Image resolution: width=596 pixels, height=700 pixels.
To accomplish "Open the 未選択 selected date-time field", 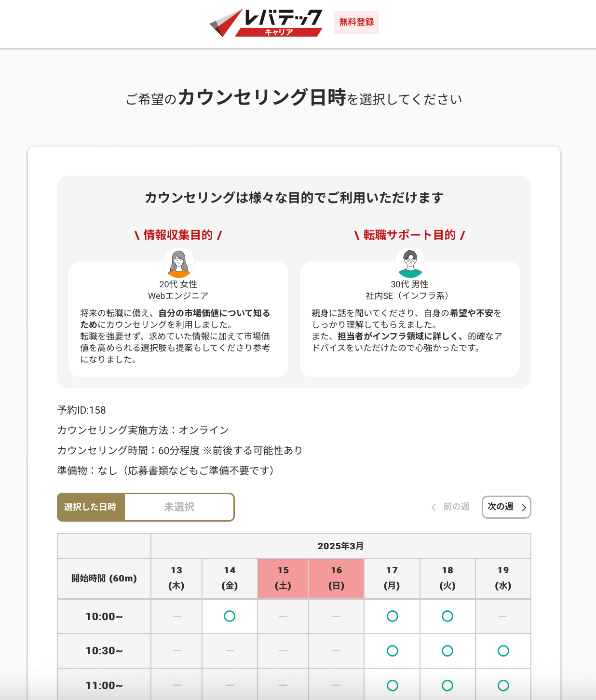I will coord(179,507).
